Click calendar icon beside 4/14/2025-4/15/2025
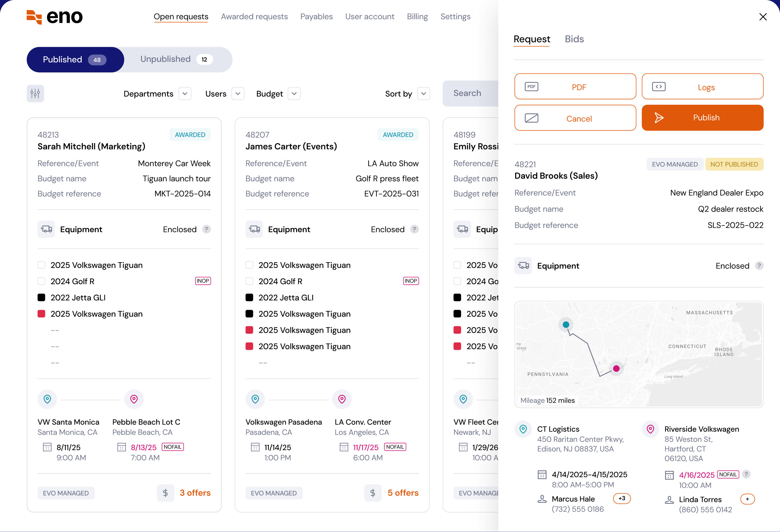Screen dimensions: 780x532 [x=542, y=475]
